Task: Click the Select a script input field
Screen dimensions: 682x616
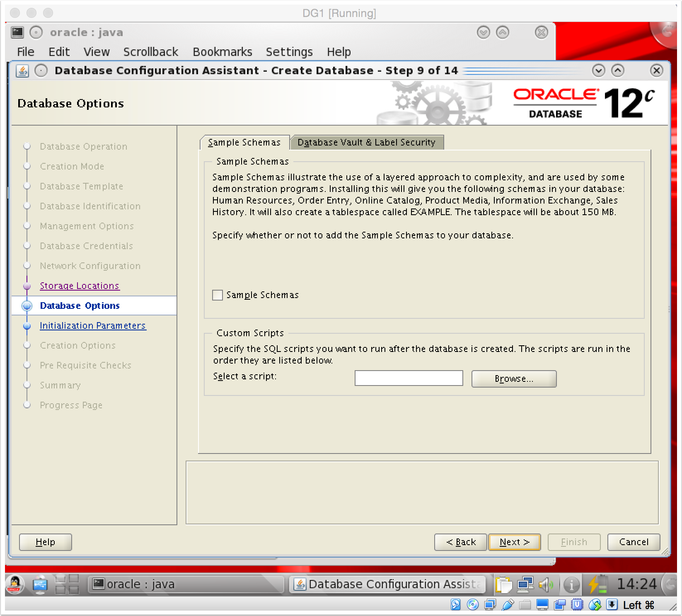Action: (x=409, y=378)
